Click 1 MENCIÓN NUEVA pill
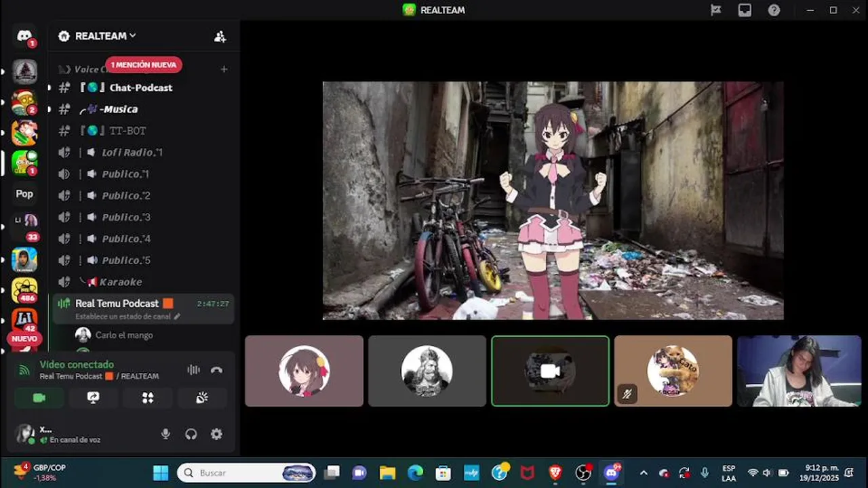The image size is (868, 488). (x=144, y=65)
